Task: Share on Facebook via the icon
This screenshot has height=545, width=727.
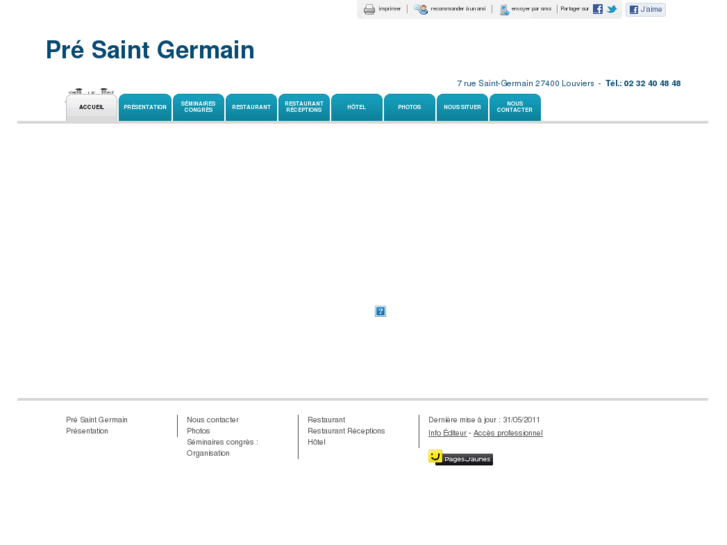Action: [x=598, y=9]
